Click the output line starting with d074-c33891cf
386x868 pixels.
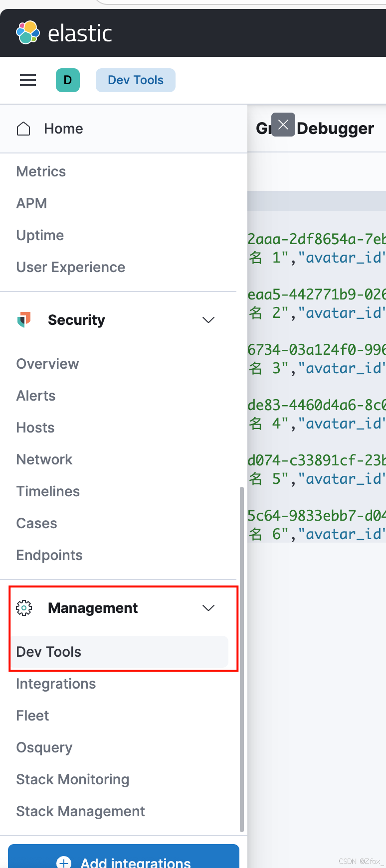click(317, 460)
